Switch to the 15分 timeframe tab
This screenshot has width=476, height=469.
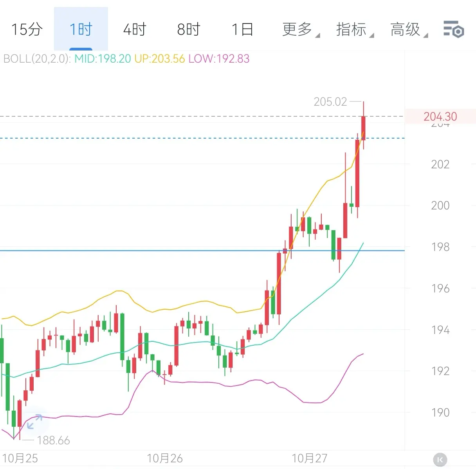(x=27, y=29)
